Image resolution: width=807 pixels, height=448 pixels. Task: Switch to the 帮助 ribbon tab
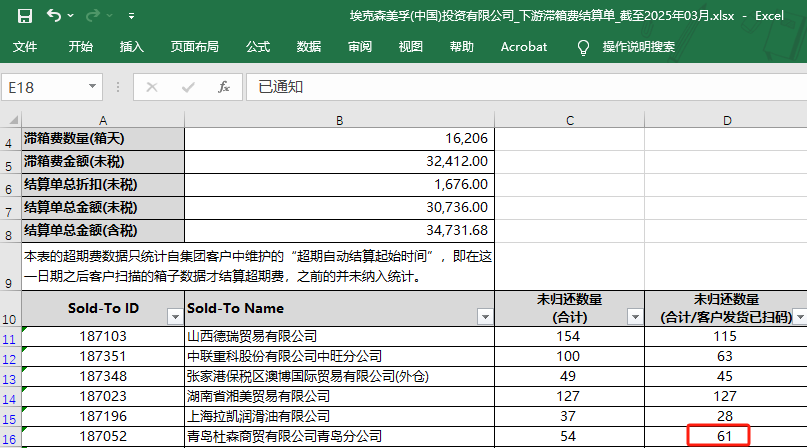tap(462, 47)
